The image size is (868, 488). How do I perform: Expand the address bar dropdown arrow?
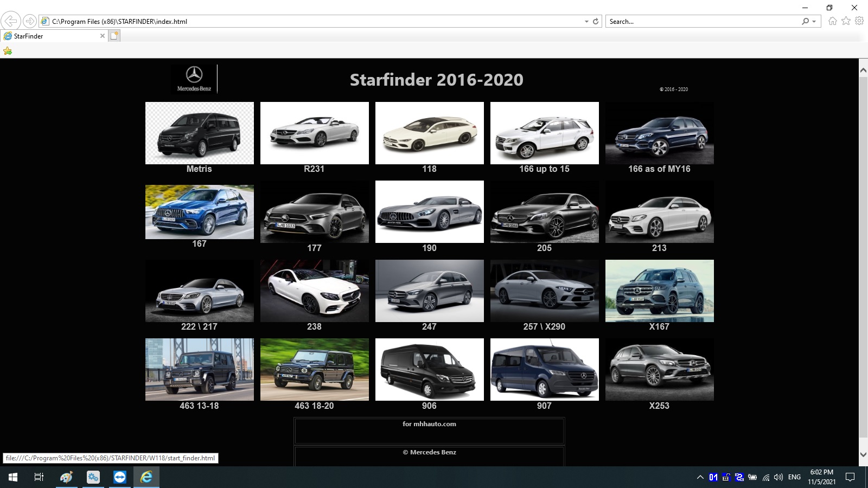coord(586,22)
